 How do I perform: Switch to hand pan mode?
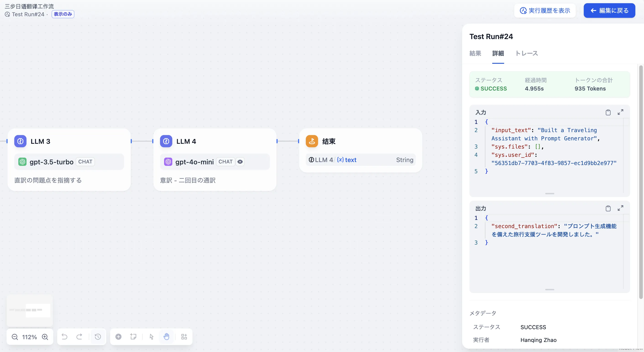[167, 337]
